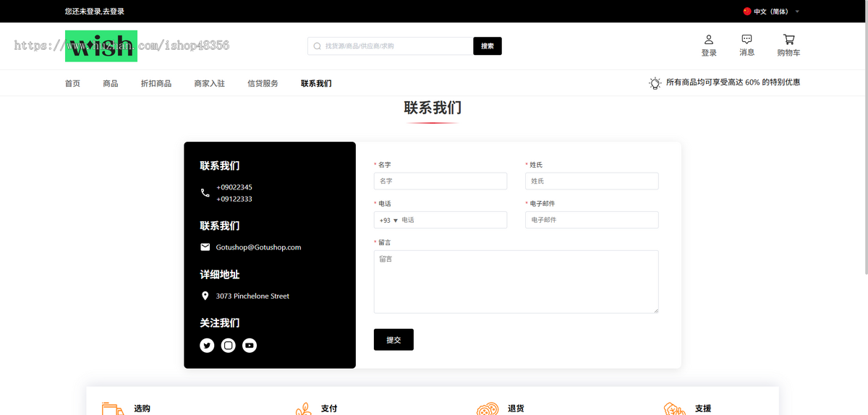The image size is (868, 415).
Task: Focus the 留言 message textarea
Action: click(x=516, y=282)
